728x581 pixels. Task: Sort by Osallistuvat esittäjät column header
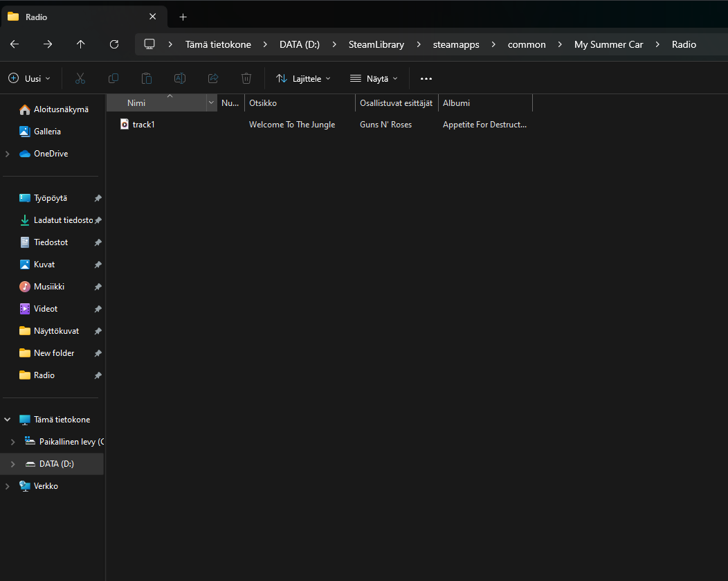point(397,102)
